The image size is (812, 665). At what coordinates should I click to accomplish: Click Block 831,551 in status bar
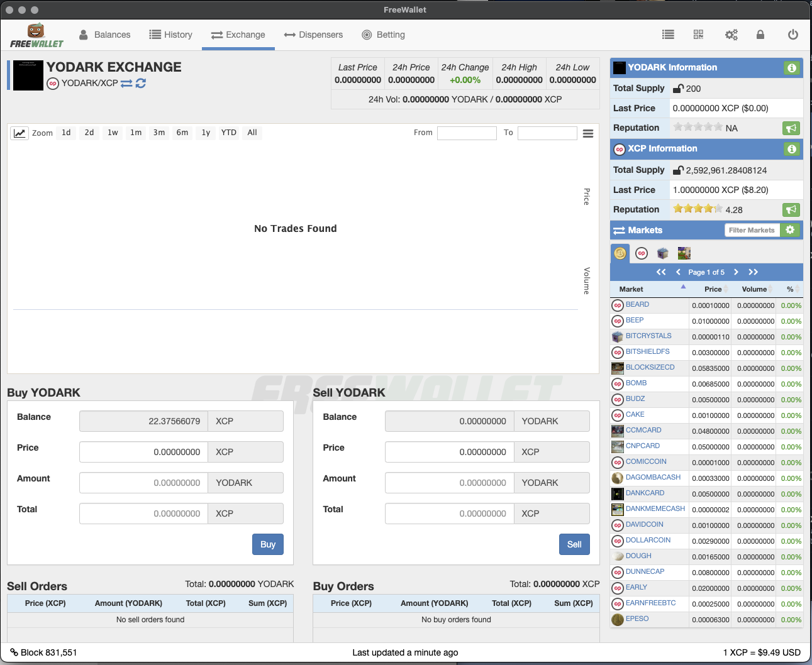click(x=43, y=652)
